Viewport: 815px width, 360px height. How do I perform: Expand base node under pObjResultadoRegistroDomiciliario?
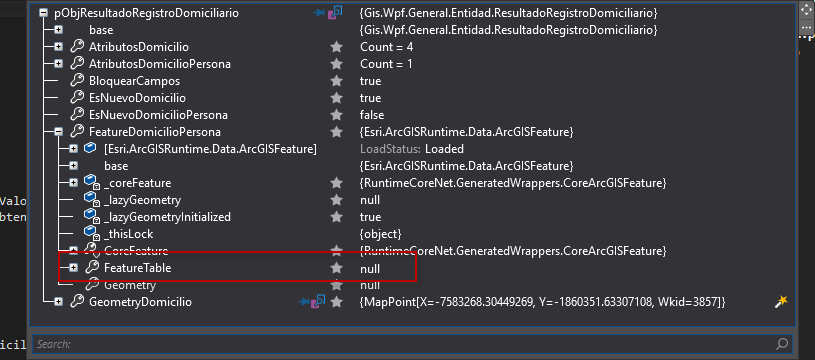[59, 30]
